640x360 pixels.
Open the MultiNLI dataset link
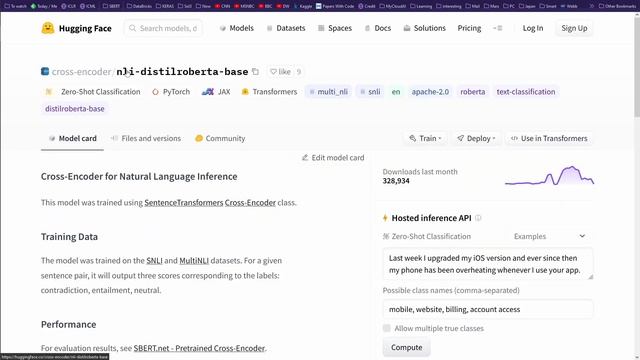coord(194,260)
